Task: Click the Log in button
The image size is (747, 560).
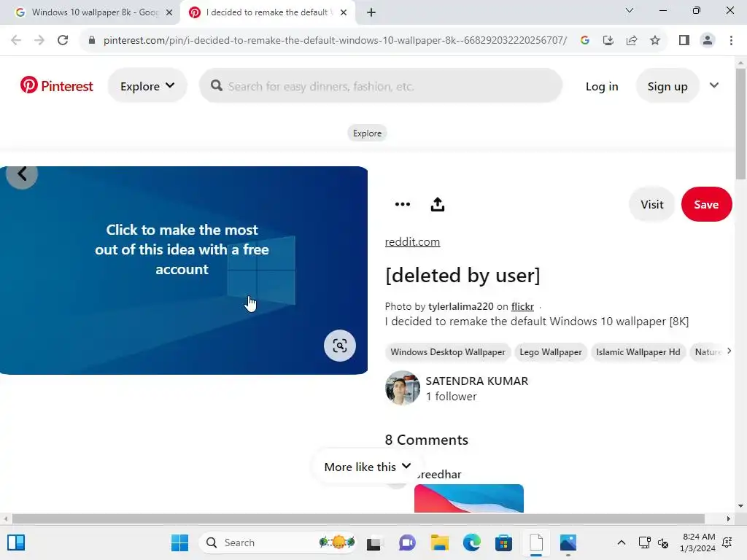Action: pyautogui.click(x=602, y=86)
